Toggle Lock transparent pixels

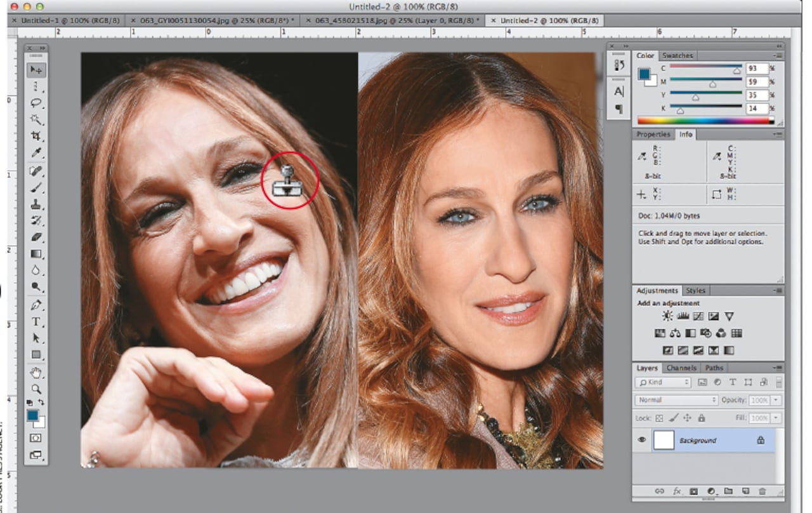tap(659, 418)
